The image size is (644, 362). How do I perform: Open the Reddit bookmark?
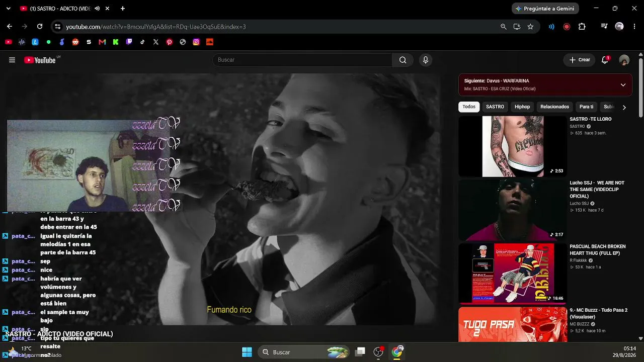coord(75,42)
